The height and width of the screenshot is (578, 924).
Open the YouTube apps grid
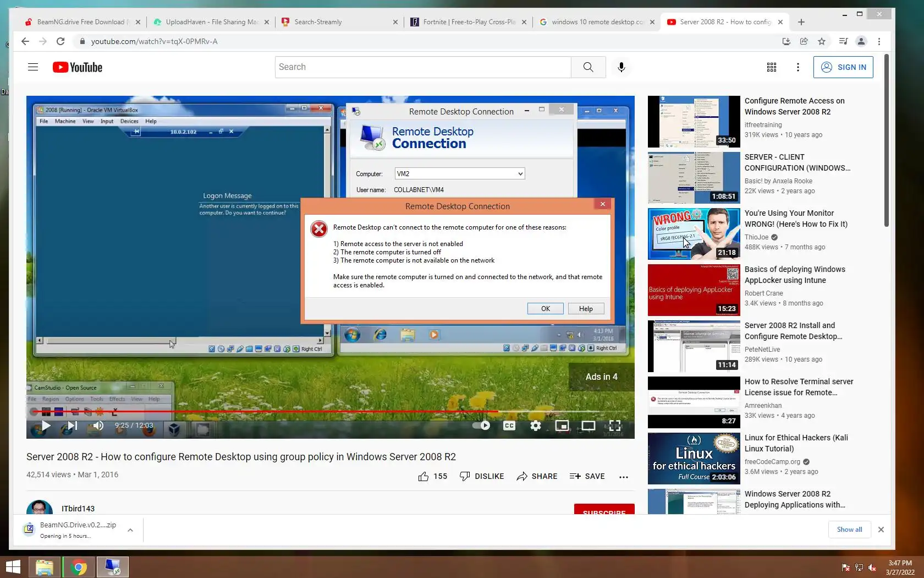click(772, 67)
